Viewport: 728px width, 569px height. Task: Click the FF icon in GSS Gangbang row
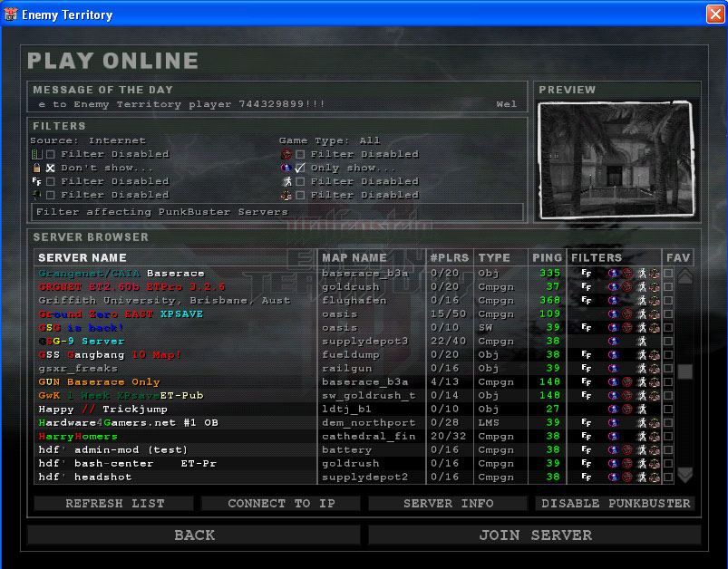[587, 354]
